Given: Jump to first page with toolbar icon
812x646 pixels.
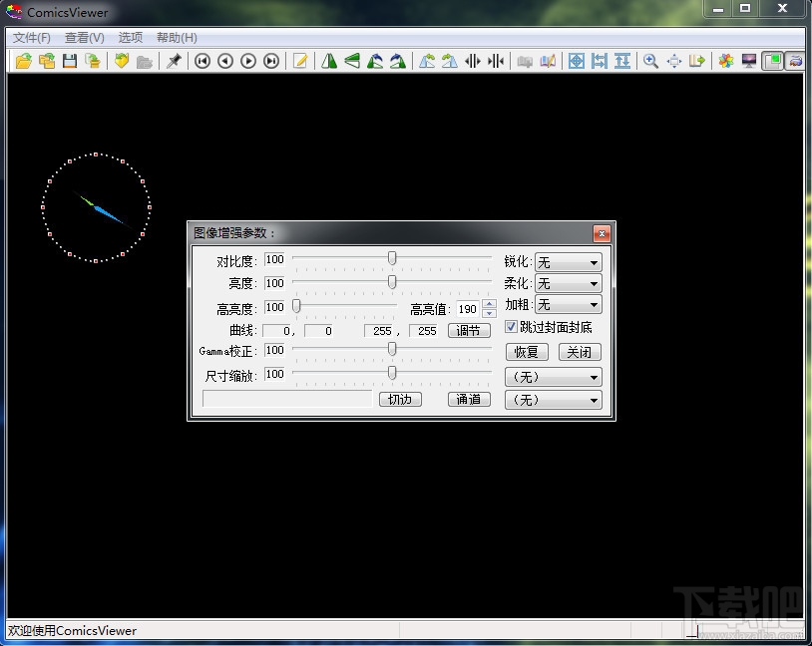Looking at the screenshot, I should [x=202, y=61].
